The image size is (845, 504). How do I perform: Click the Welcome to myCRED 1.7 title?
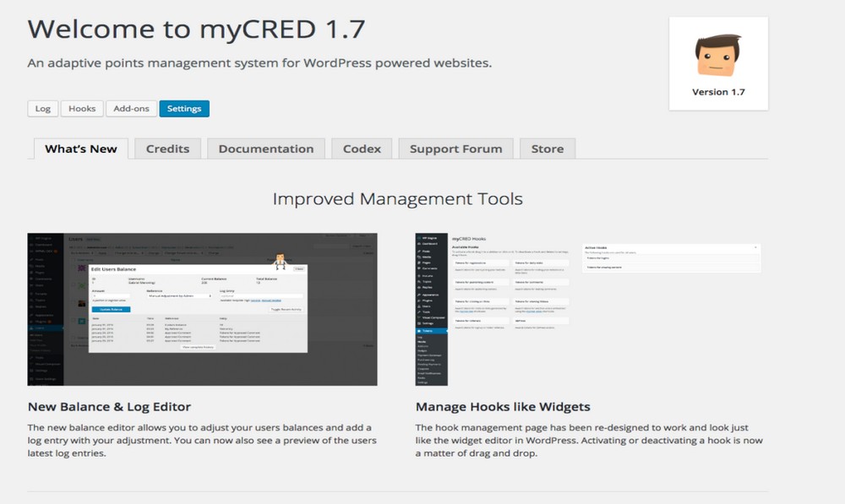tap(196, 30)
